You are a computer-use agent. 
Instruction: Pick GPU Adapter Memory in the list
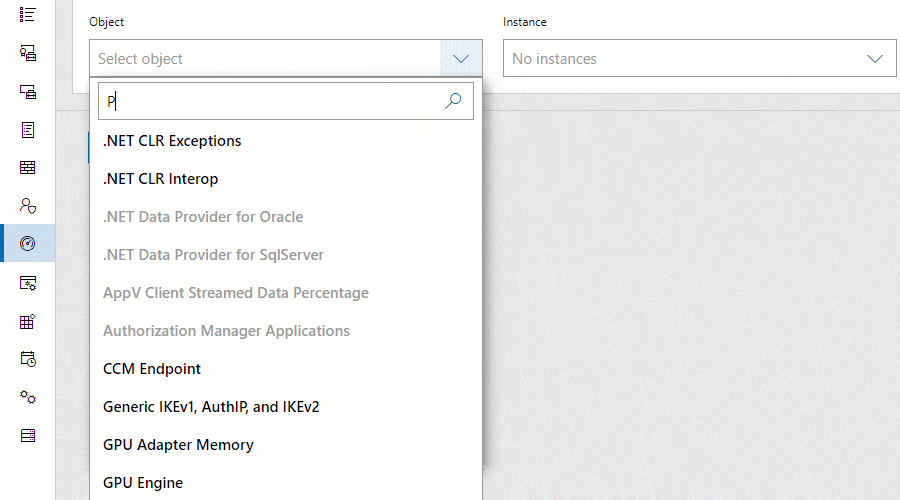[178, 445]
